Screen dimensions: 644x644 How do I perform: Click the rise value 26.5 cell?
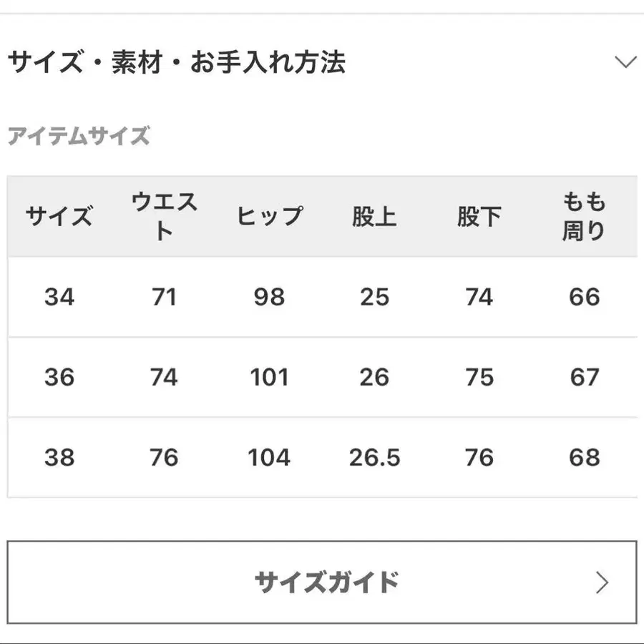[374, 457]
